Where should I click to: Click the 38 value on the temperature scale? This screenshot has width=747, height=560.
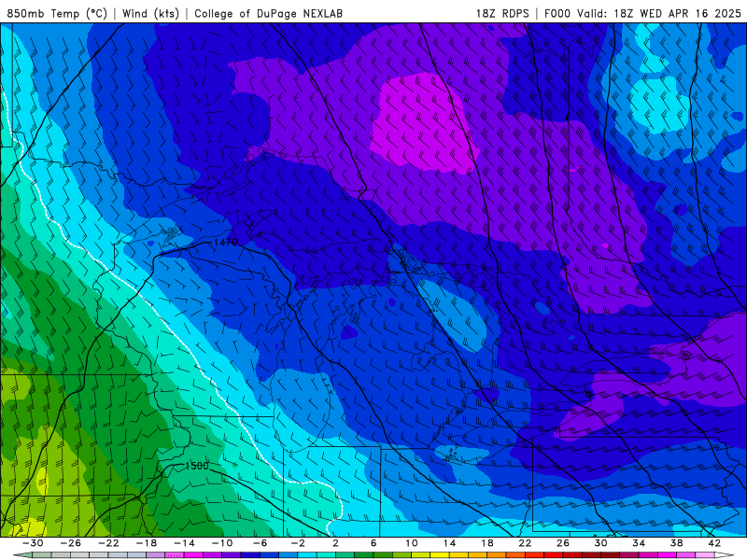pyautogui.click(x=676, y=543)
